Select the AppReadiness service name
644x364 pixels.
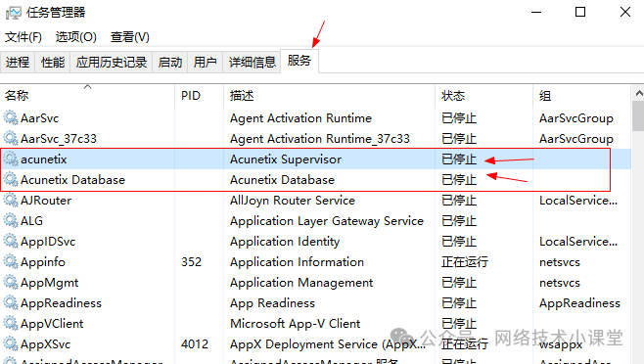62,303
